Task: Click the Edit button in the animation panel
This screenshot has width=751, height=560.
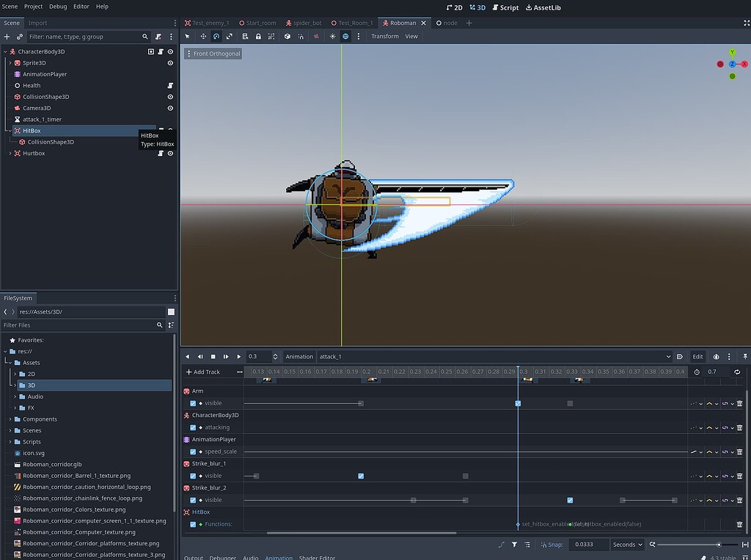Action: click(697, 356)
